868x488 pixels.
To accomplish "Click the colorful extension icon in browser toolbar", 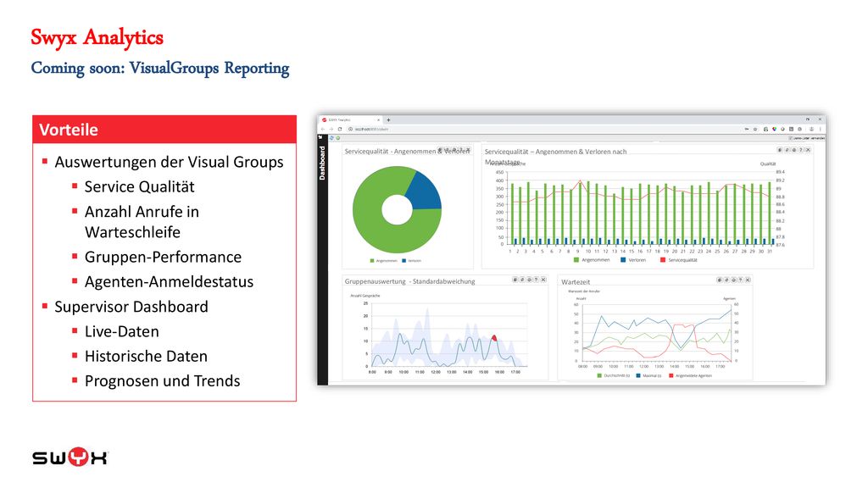I will tap(775, 129).
